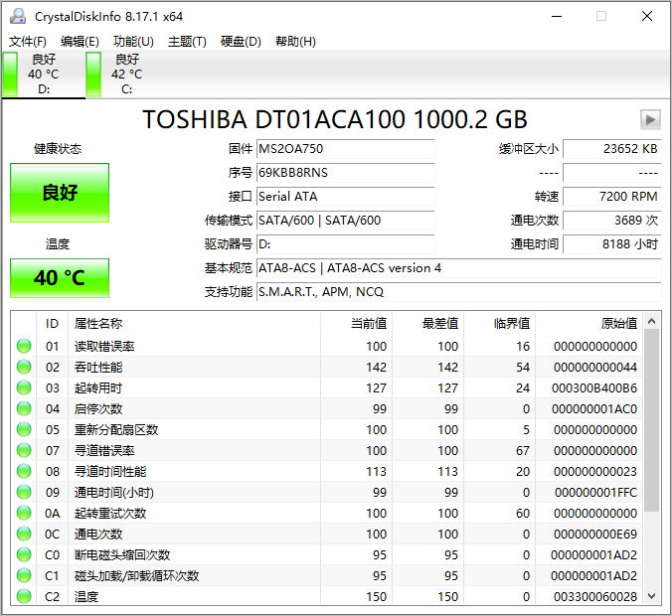
Task: Click the next disk arrow button
Action: tap(650, 119)
